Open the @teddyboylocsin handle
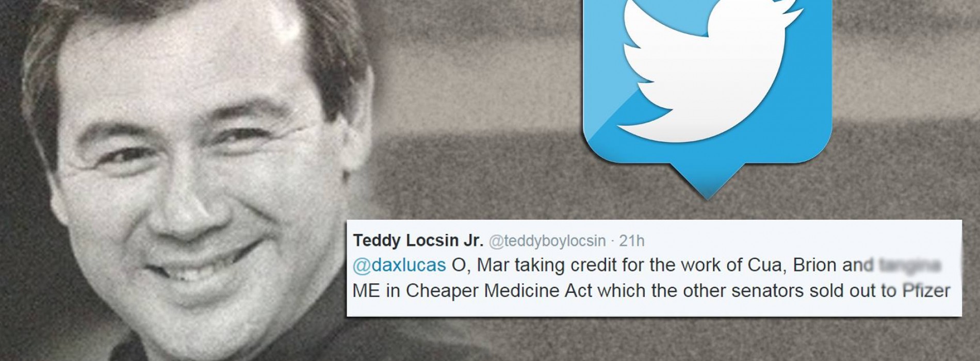The image size is (980, 361). (547, 241)
